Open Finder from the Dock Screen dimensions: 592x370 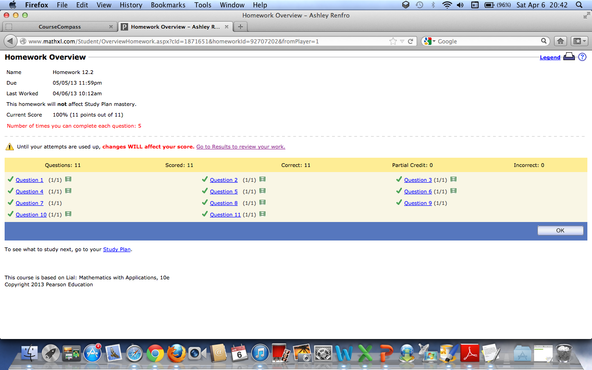[x=29, y=353]
